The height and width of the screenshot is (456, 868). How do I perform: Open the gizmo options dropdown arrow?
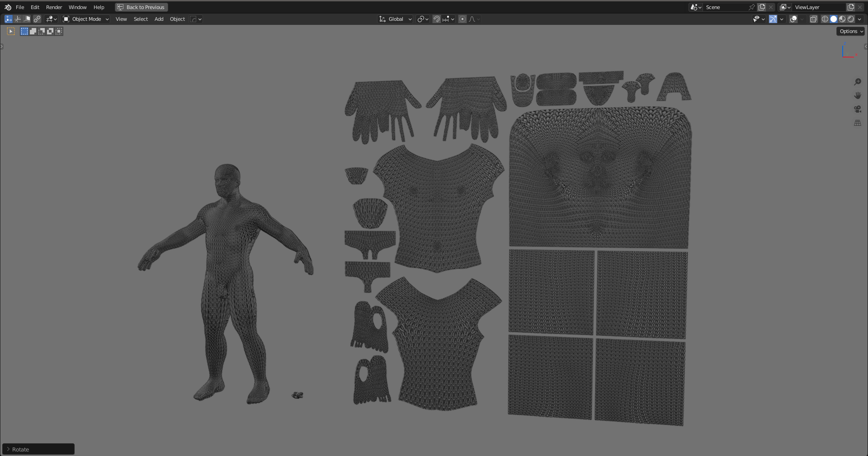[782, 19]
